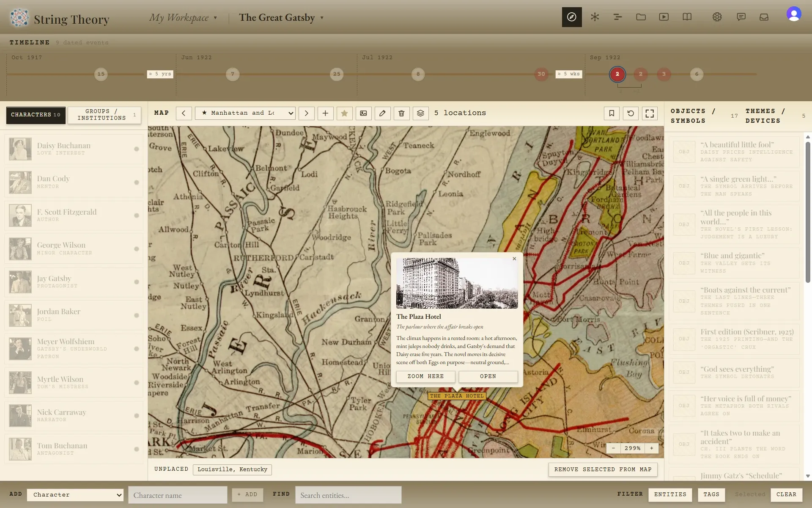Click the String Theory logo icon
Screen dimensions: 812x508
tap(19, 18)
